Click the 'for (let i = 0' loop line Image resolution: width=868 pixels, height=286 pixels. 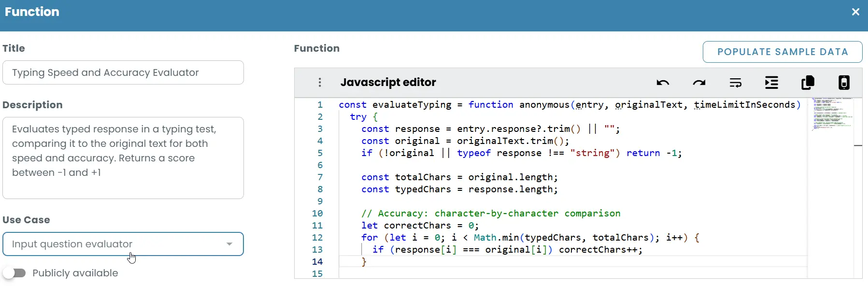(530, 237)
